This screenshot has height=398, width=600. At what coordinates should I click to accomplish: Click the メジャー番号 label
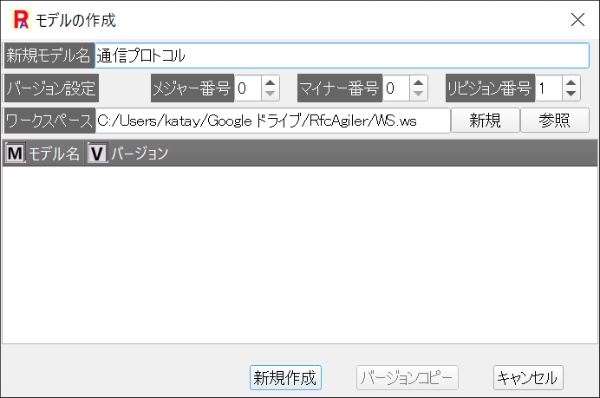coord(192,88)
